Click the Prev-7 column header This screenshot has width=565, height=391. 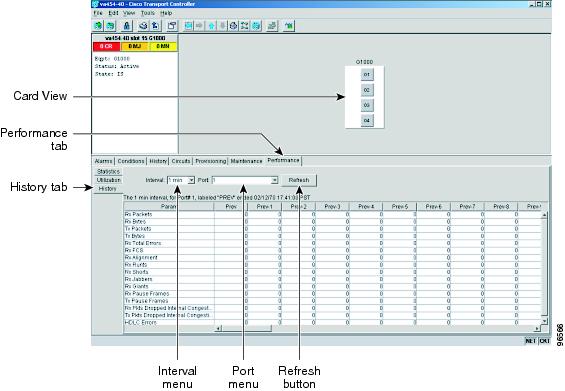(467, 206)
